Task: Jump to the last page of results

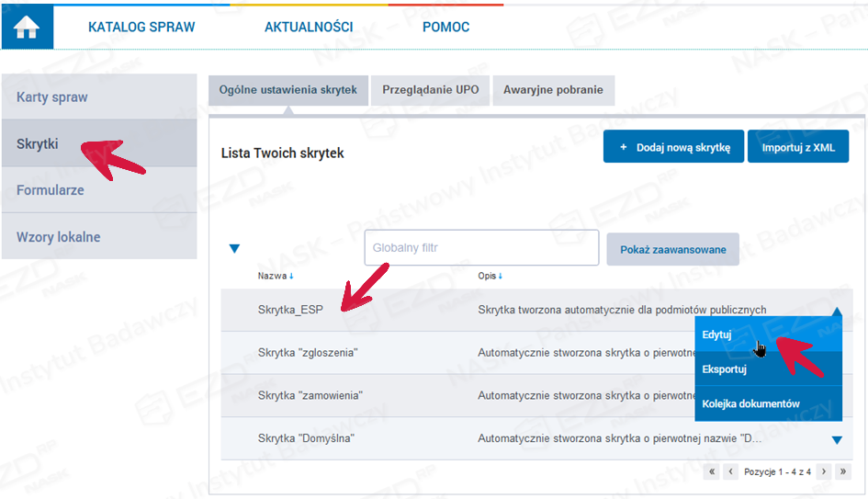Action: click(843, 471)
